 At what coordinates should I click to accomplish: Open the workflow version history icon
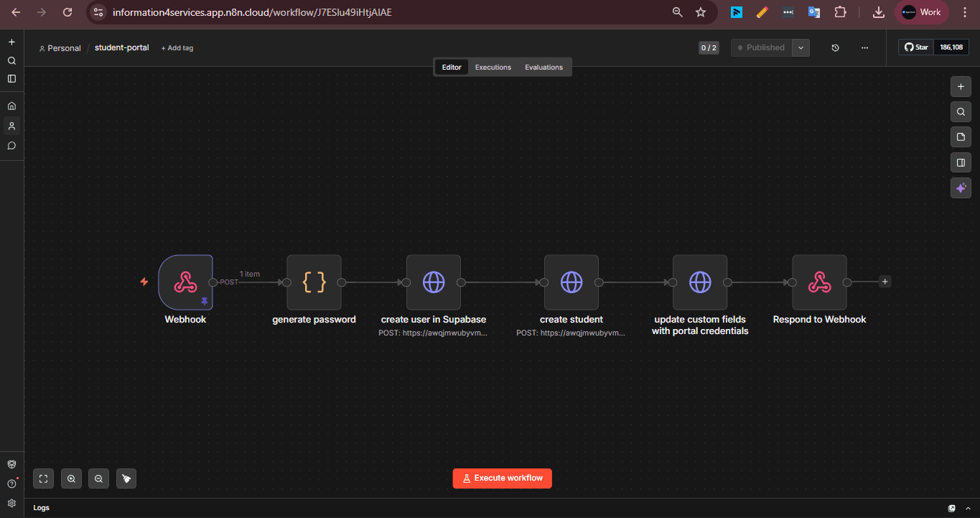tap(835, 47)
